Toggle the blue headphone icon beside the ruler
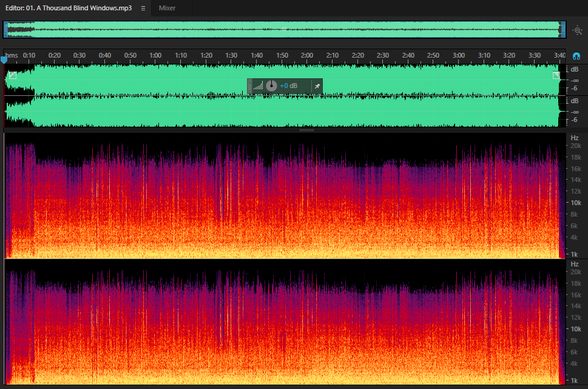This screenshot has width=588, height=389. pyautogui.click(x=576, y=56)
